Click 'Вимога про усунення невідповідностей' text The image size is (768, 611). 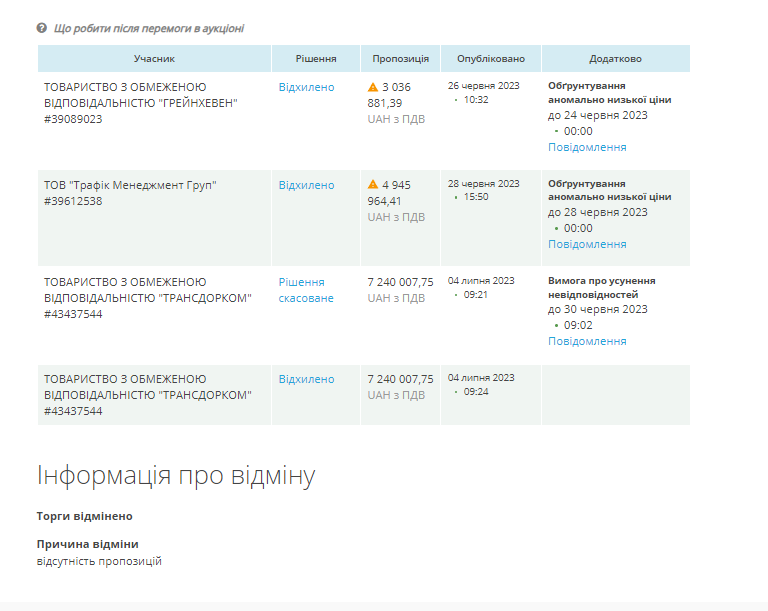[x=602, y=288]
